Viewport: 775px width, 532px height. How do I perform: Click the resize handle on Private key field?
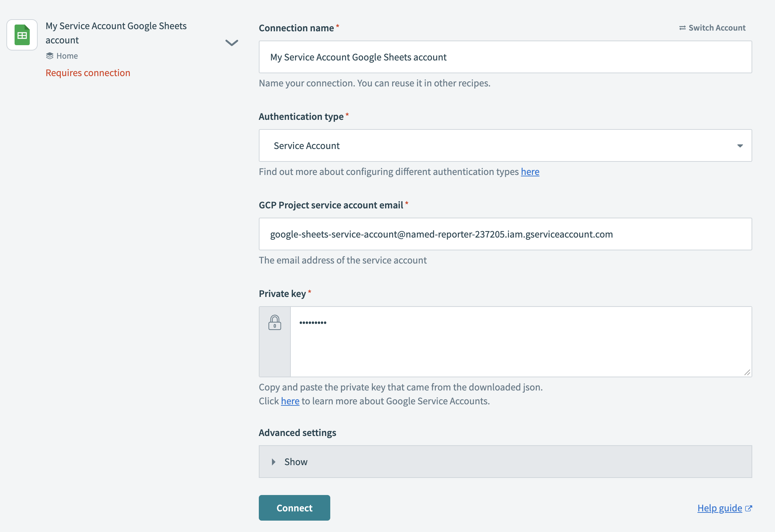[x=748, y=373]
